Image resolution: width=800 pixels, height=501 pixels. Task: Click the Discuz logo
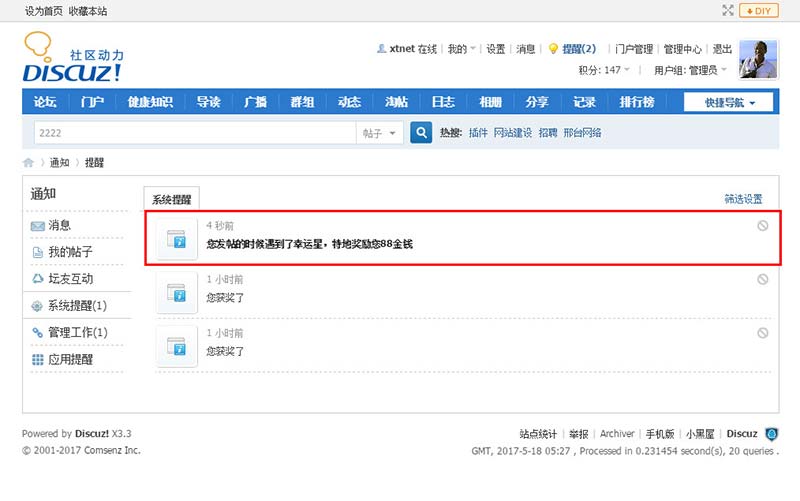point(73,59)
